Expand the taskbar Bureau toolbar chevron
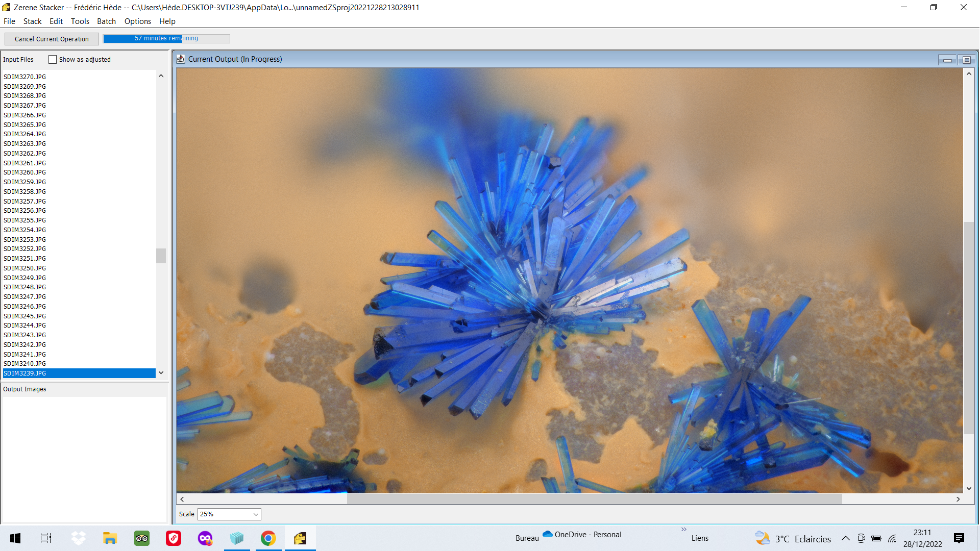980x551 pixels. coord(683,530)
